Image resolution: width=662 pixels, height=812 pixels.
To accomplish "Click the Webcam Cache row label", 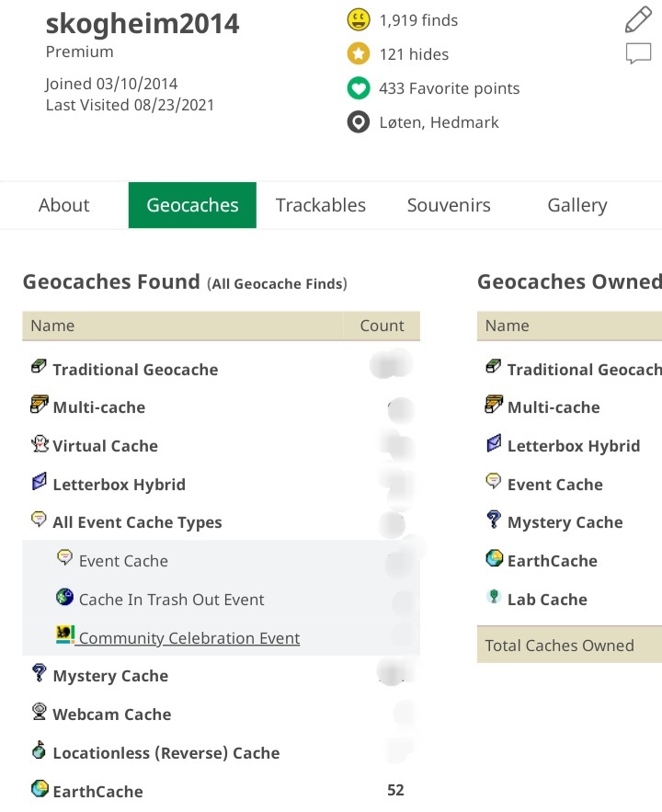I will tap(112, 715).
